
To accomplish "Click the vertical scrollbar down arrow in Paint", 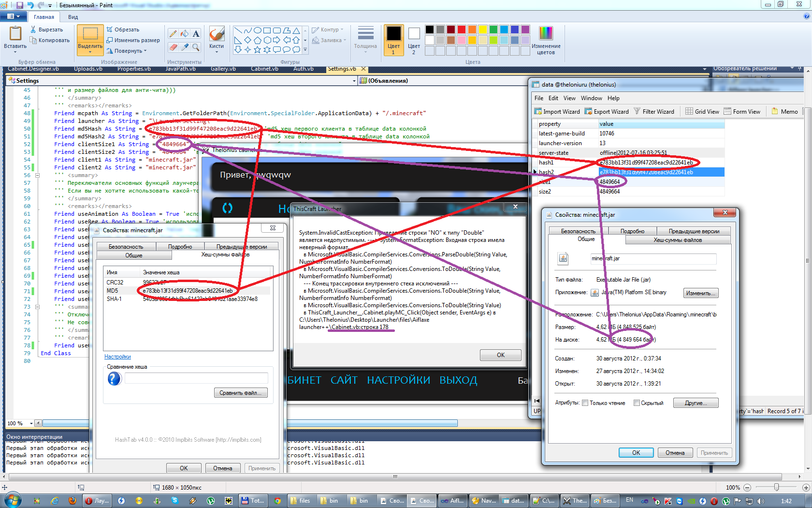I will (808, 469).
